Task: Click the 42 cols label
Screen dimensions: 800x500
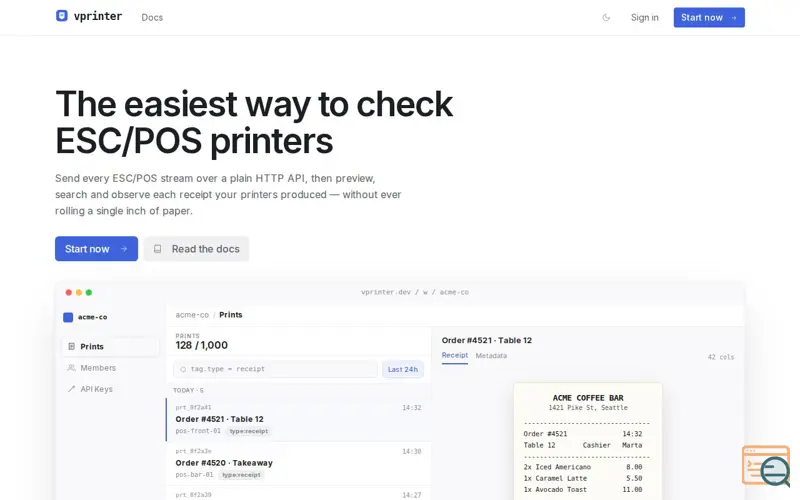Action: click(720, 357)
